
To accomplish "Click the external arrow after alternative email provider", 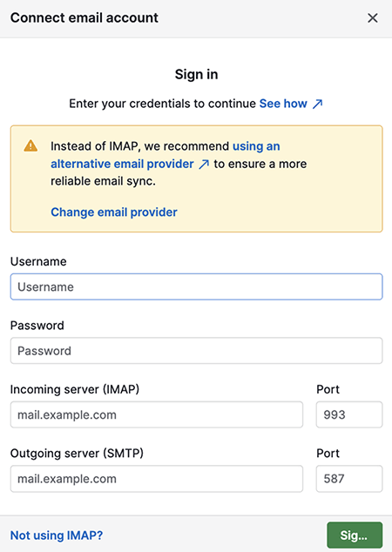I will click(x=204, y=164).
